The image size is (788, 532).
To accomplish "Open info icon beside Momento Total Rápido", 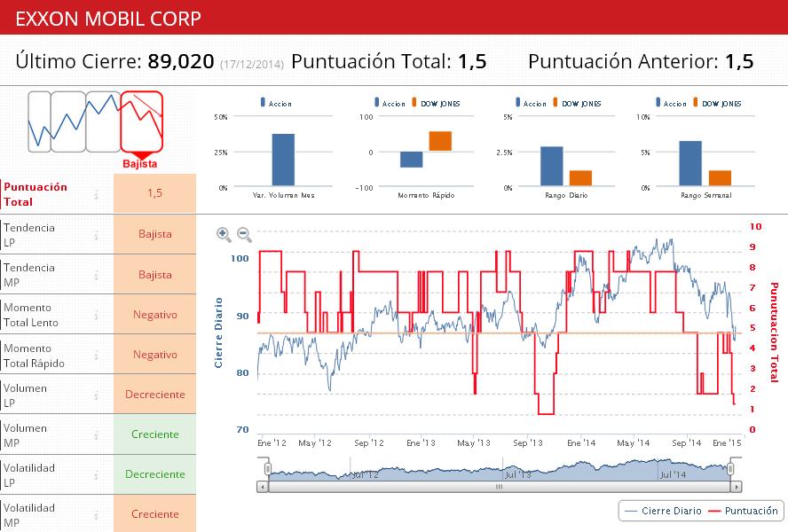I will (x=96, y=356).
